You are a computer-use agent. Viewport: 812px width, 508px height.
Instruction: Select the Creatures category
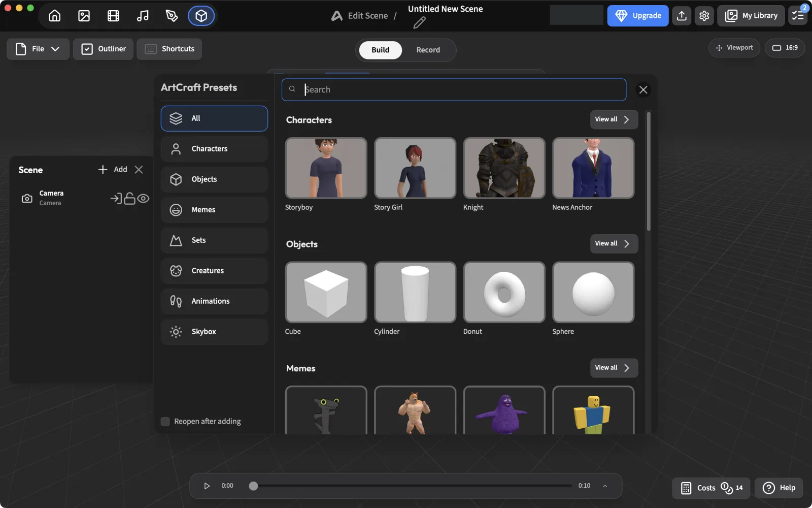click(x=214, y=271)
